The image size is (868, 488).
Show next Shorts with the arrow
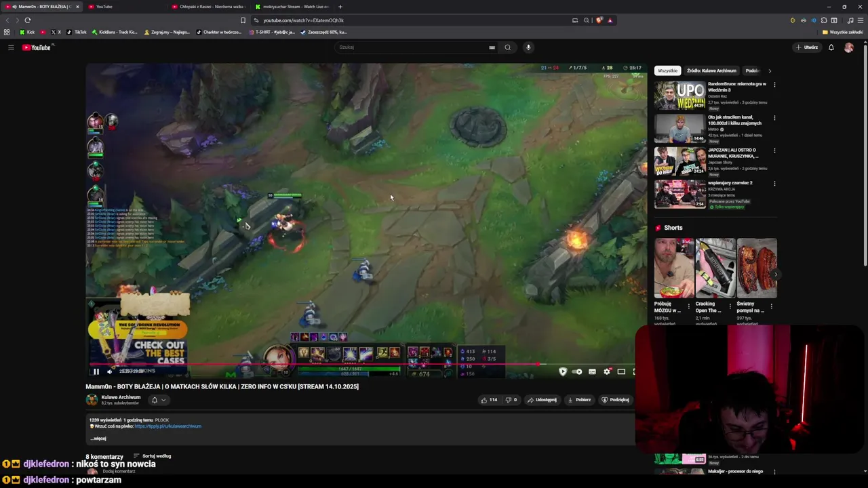(x=775, y=274)
